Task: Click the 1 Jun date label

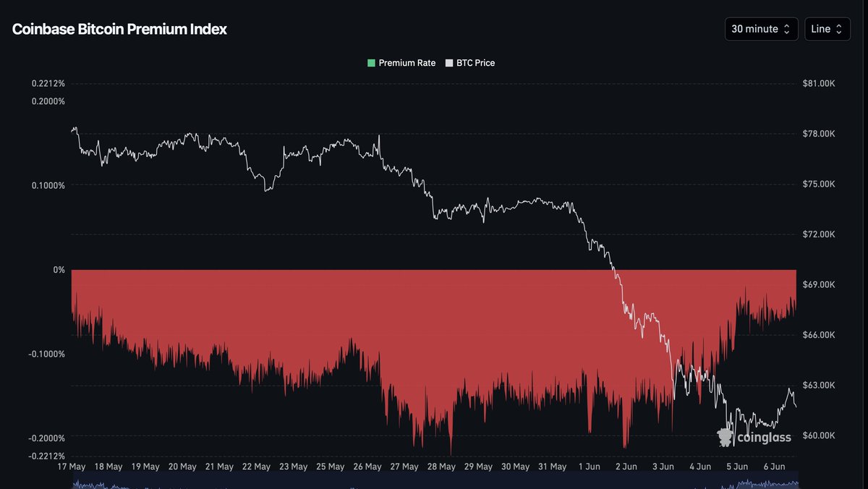Action: pyautogui.click(x=589, y=467)
